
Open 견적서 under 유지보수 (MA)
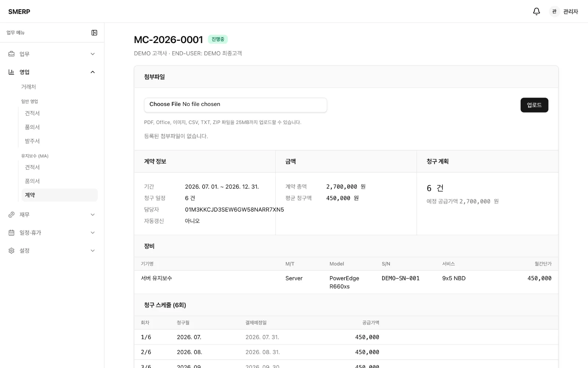click(60, 167)
